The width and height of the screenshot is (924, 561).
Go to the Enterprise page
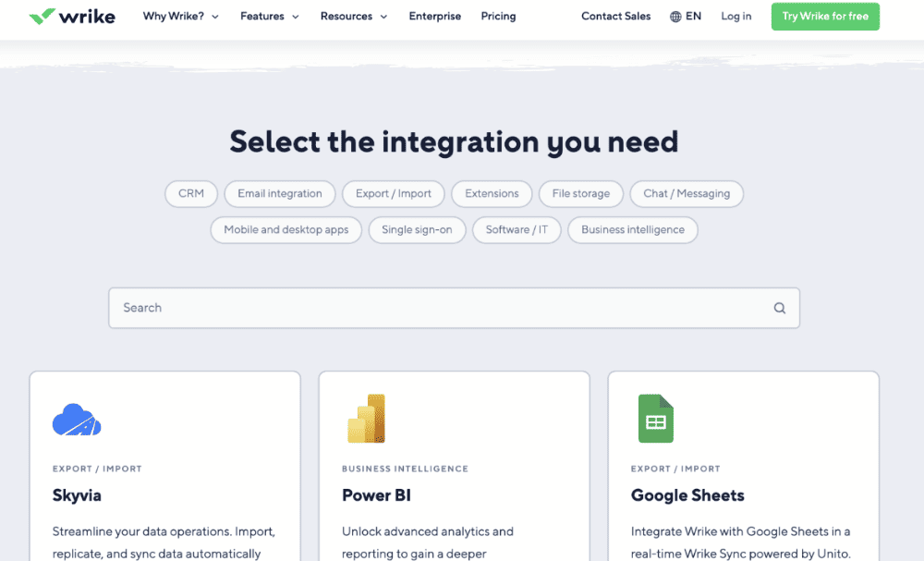point(435,17)
